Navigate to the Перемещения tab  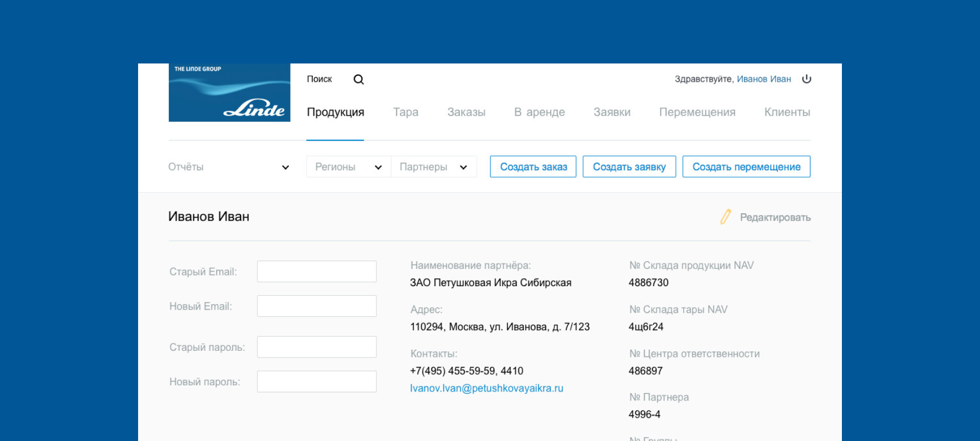[x=697, y=112]
